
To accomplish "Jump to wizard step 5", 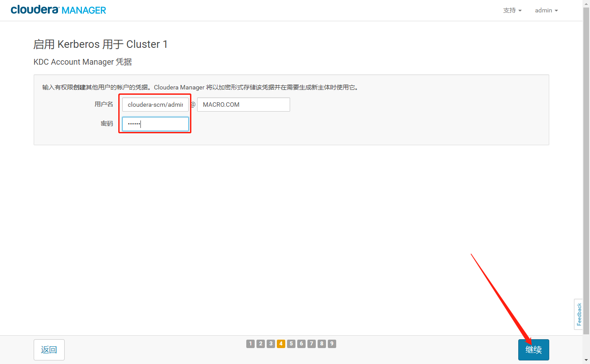I will pyautogui.click(x=291, y=344).
